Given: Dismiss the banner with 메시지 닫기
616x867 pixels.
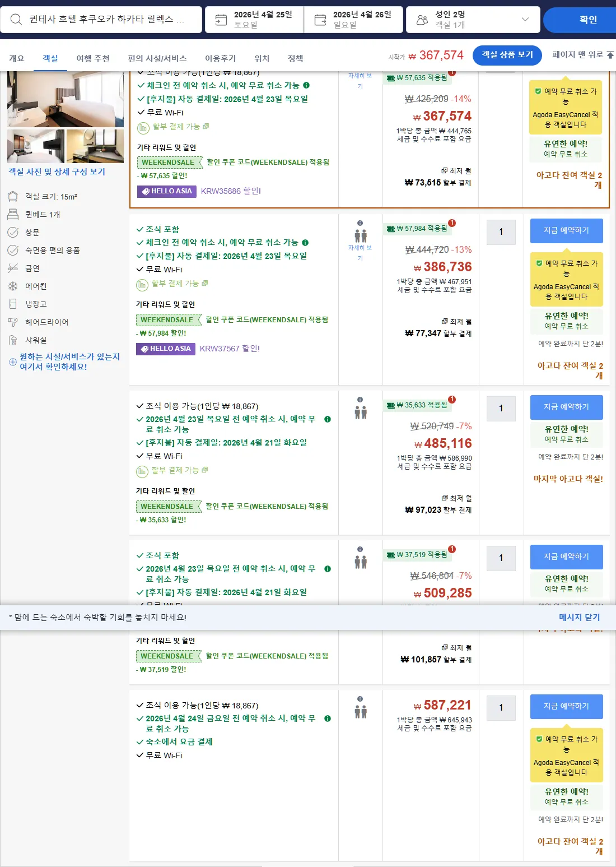Looking at the screenshot, I should [x=580, y=617].
